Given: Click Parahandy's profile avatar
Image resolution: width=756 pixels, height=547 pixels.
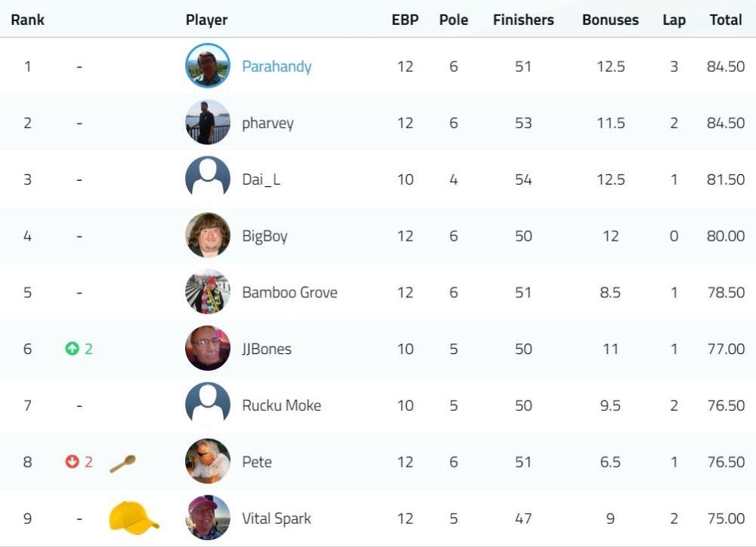Looking at the screenshot, I should 208,66.
